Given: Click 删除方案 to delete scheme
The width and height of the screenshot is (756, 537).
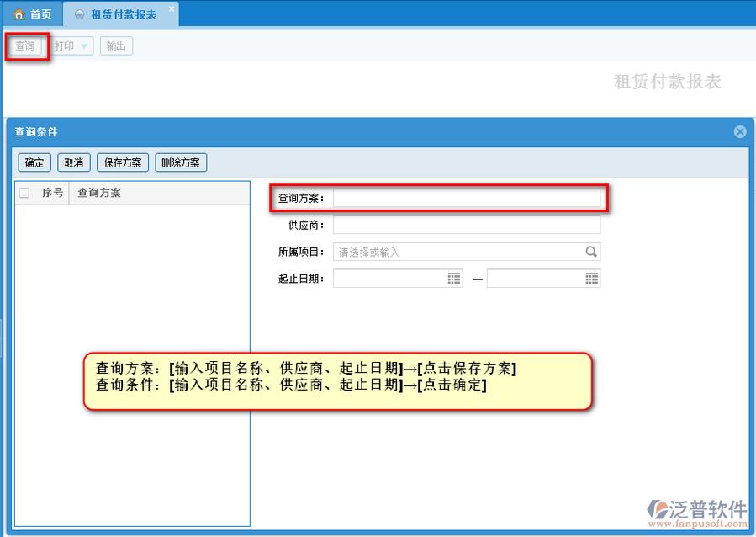Looking at the screenshot, I should (181, 162).
